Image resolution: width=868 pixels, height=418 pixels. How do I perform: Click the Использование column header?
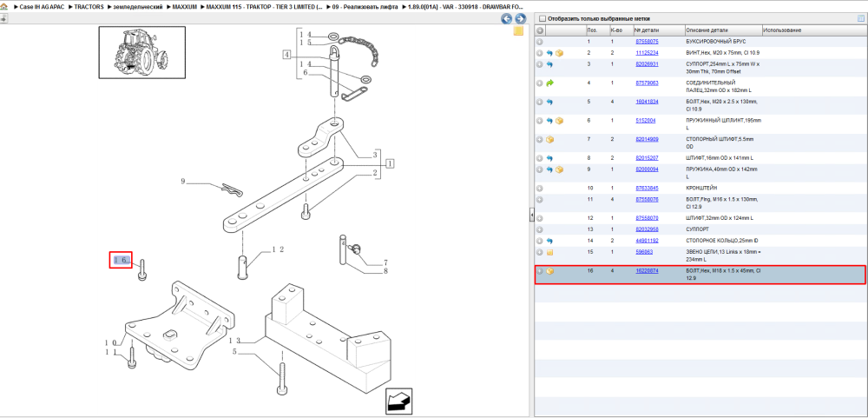click(813, 30)
